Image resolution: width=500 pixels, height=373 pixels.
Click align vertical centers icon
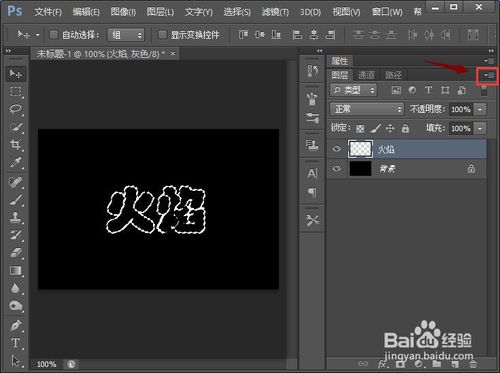coord(260,34)
